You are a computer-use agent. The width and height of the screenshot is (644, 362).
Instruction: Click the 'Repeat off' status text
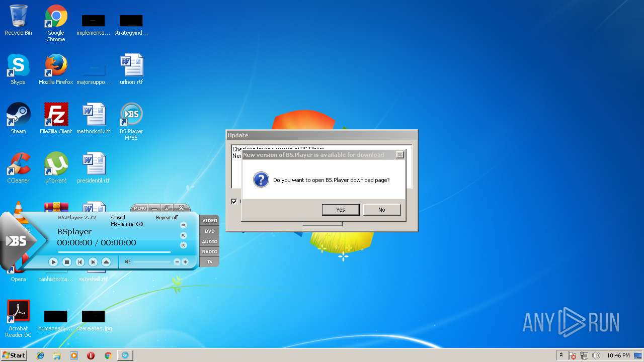pyautogui.click(x=167, y=218)
